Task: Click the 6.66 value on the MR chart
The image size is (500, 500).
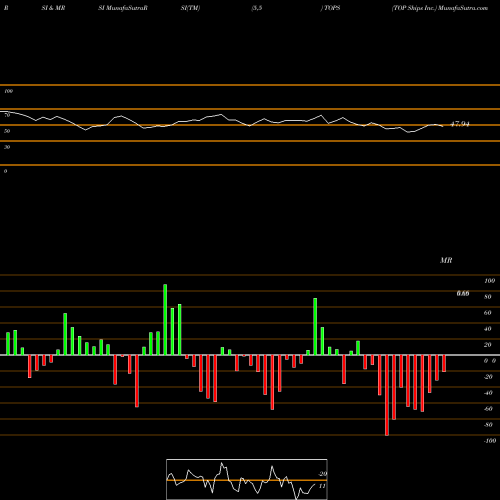Action: click(x=463, y=293)
